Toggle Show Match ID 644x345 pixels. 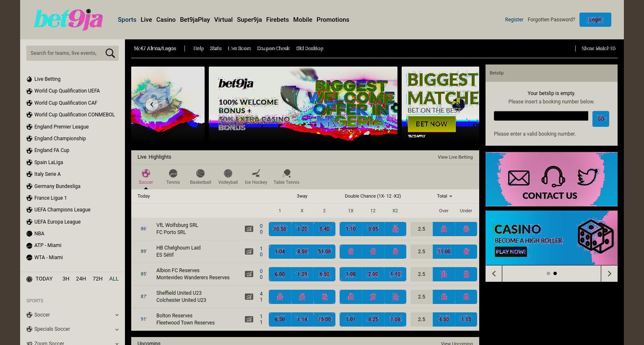coord(598,49)
